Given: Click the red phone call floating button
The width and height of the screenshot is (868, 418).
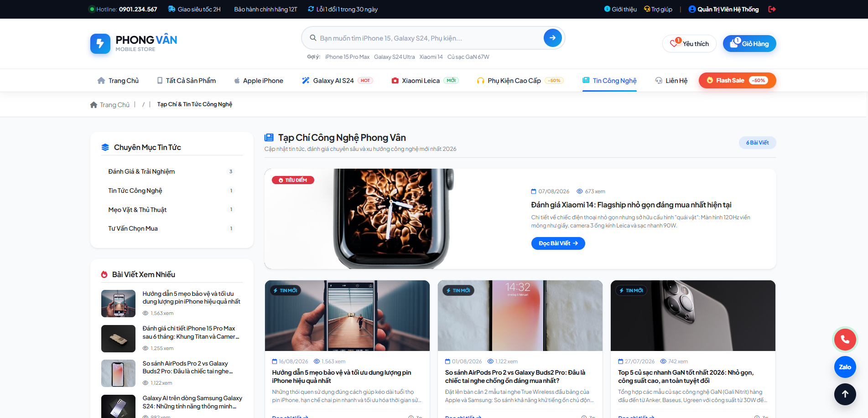Looking at the screenshot, I should coord(845,339).
